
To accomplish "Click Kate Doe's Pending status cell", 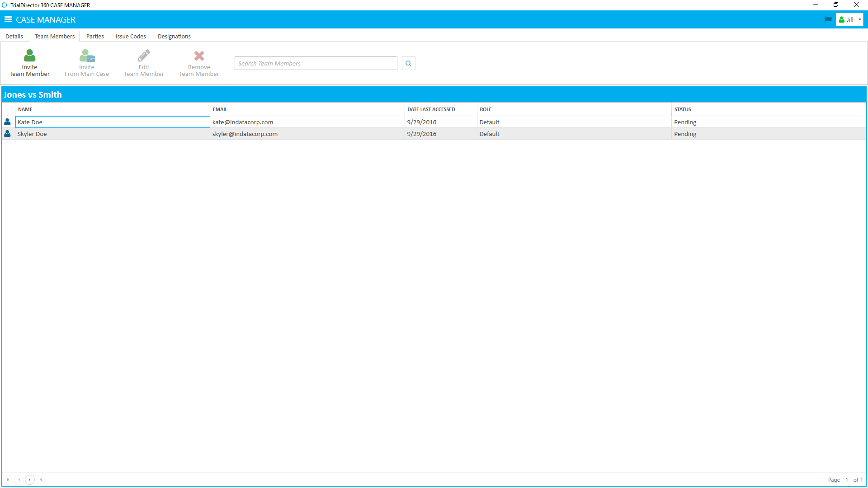I will pyautogui.click(x=769, y=122).
